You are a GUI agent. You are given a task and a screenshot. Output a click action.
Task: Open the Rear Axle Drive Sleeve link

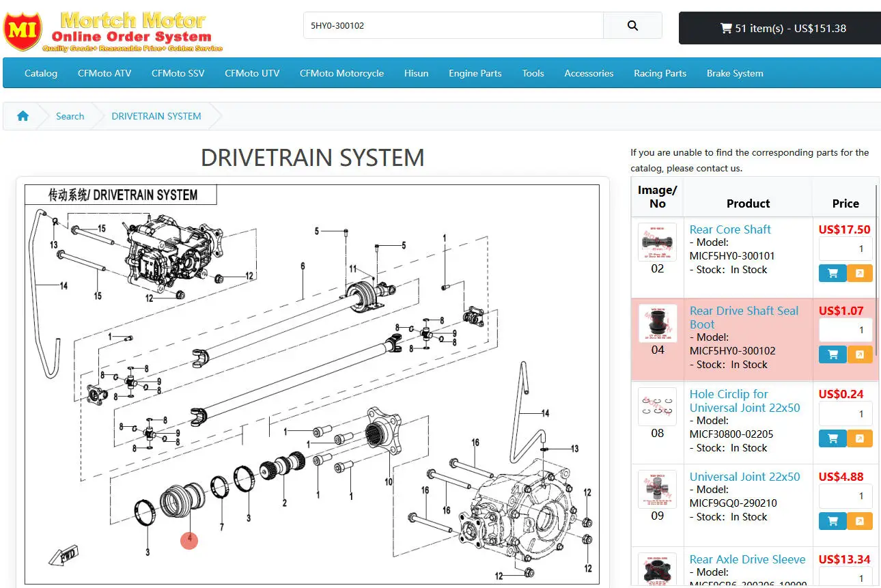point(747,559)
